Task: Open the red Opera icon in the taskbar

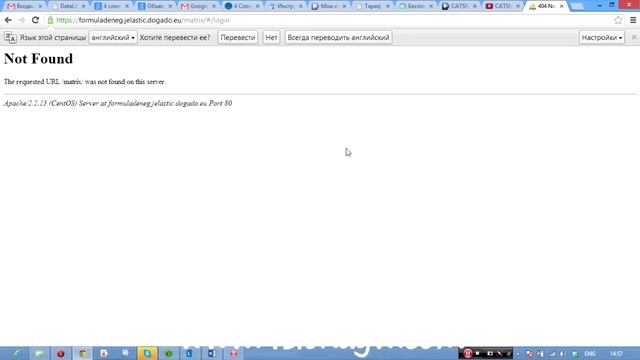Action: coord(61,353)
